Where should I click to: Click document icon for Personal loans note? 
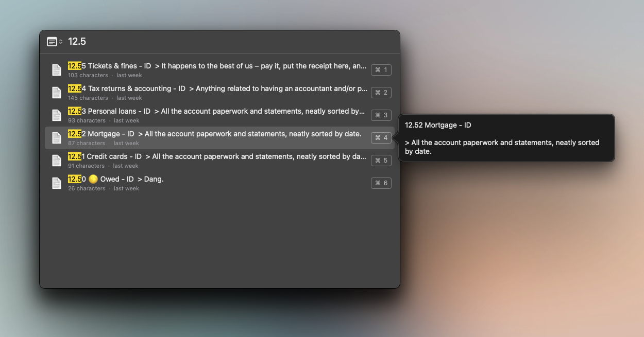pos(57,115)
